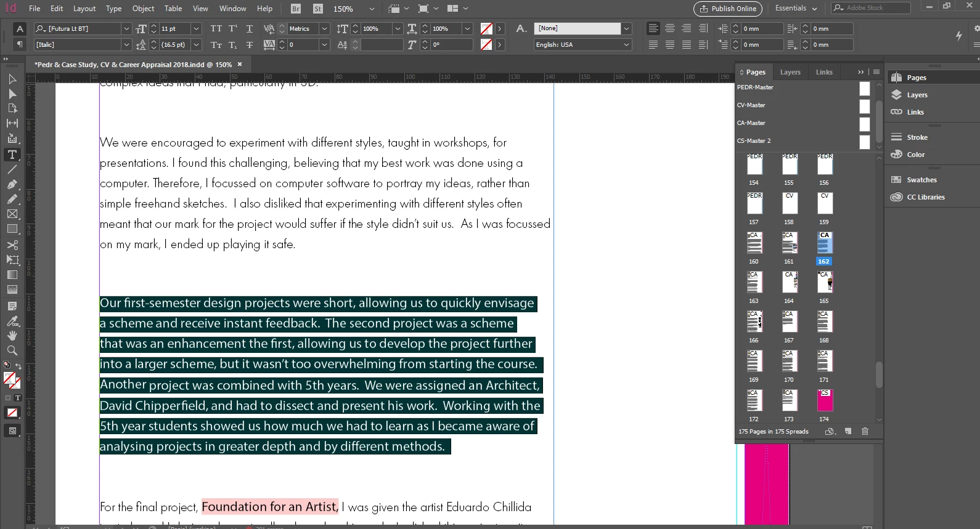Open the English: USA language dropdown
This screenshot has height=529, width=980.
coord(626,45)
